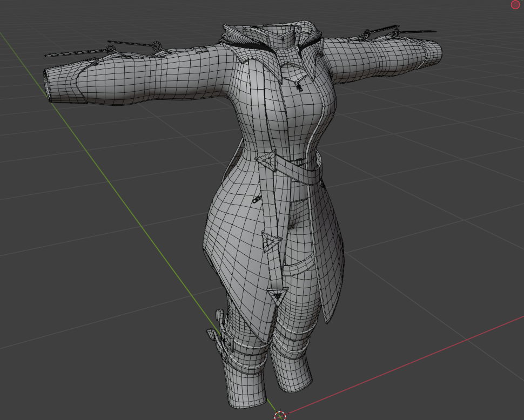Select the ring on the left twisted cord
Screen dimensions: 524x420
[157, 46]
